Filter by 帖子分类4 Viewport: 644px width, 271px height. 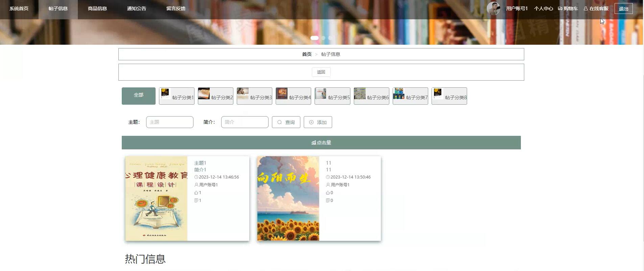[293, 96]
